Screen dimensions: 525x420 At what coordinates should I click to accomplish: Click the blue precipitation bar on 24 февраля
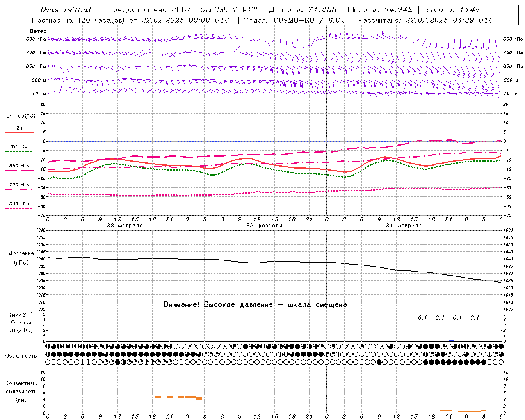coord(452,340)
